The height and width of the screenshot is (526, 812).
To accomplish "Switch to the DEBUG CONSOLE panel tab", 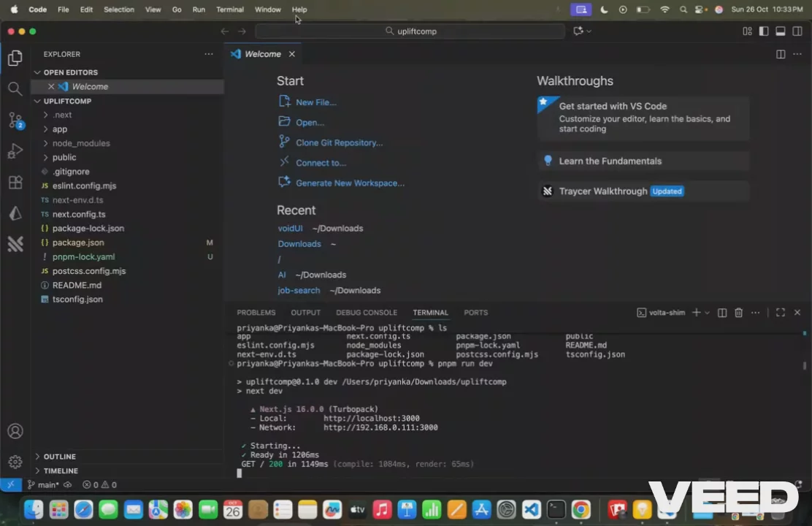I will click(367, 313).
